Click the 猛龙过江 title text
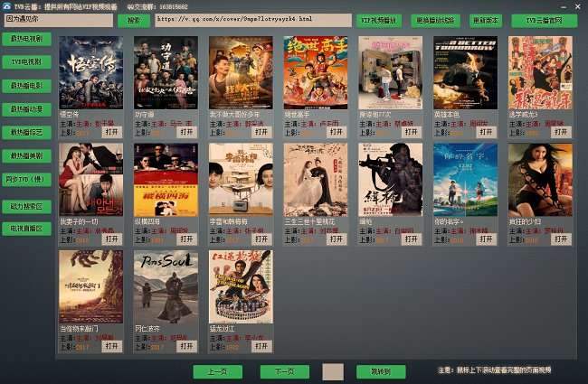588x384 pixels. coord(222,329)
